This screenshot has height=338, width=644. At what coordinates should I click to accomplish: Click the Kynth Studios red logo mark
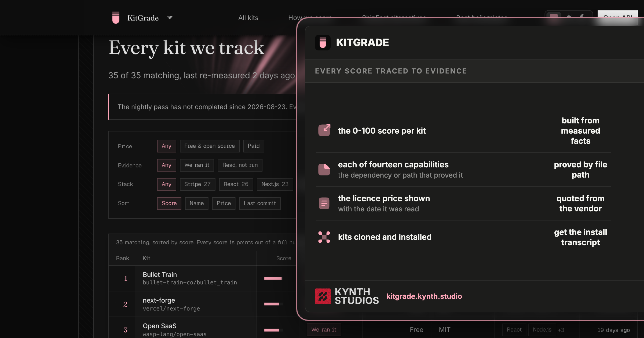click(323, 296)
